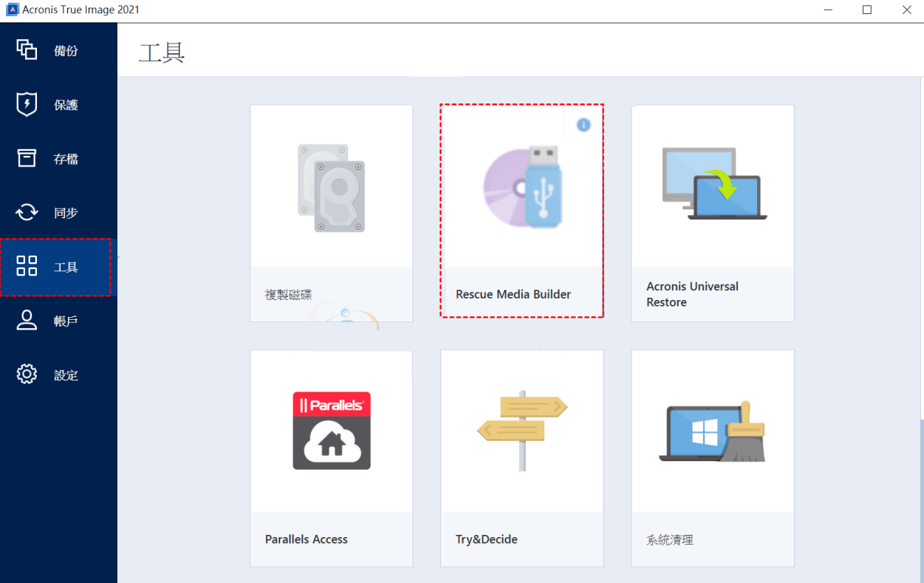The height and width of the screenshot is (583, 924).
Task: Click the Try&Decide signpost image
Action: point(521,431)
